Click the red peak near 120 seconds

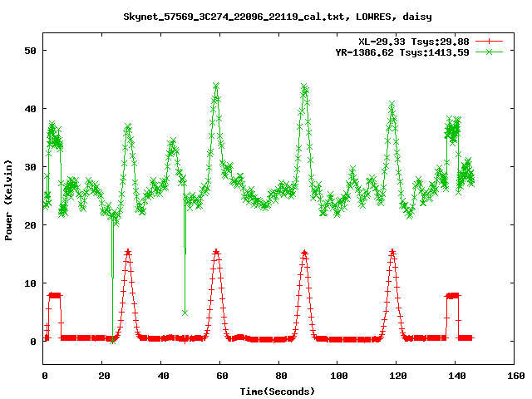tap(392, 252)
